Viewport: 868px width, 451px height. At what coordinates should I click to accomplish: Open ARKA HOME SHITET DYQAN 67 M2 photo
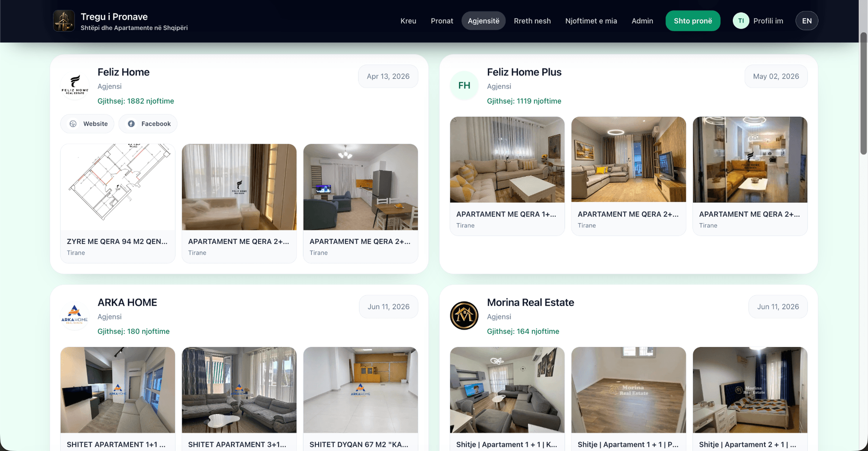click(x=360, y=390)
